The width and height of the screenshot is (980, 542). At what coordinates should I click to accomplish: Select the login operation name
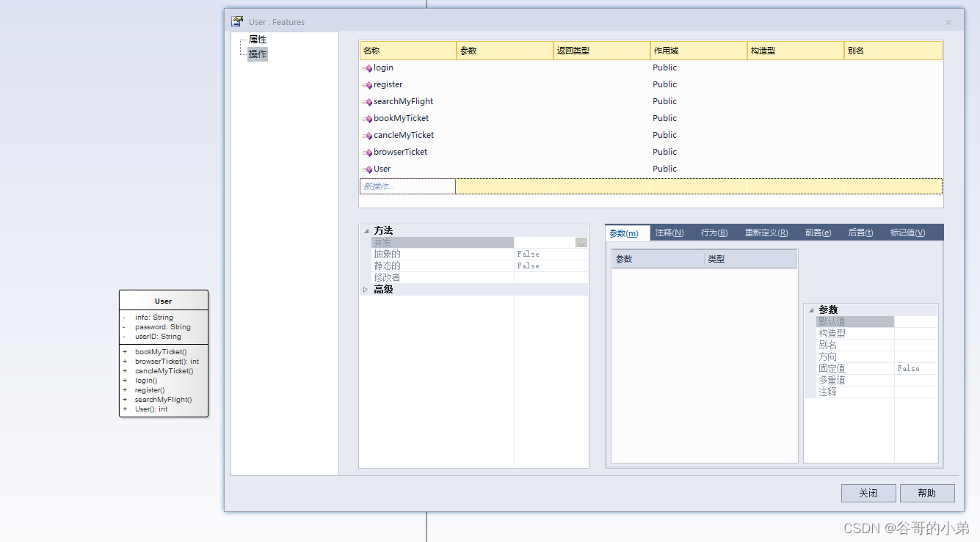click(x=383, y=67)
